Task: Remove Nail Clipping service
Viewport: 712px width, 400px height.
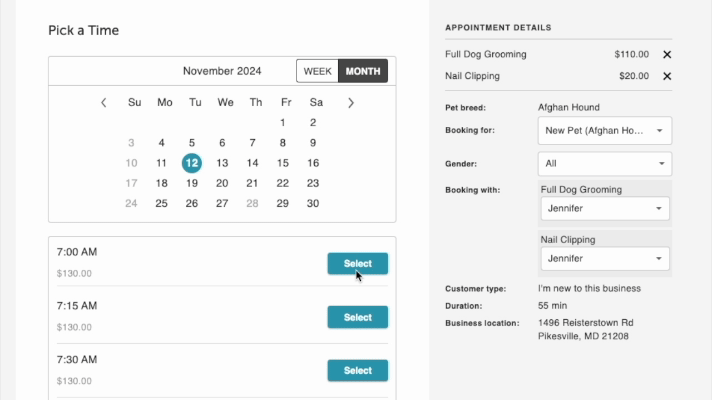Action: tap(667, 76)
